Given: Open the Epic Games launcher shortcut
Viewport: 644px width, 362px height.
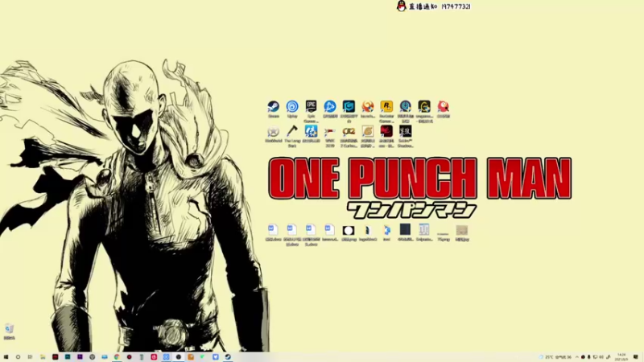Looking at the screenshot, I should click(x=311, y=111).
